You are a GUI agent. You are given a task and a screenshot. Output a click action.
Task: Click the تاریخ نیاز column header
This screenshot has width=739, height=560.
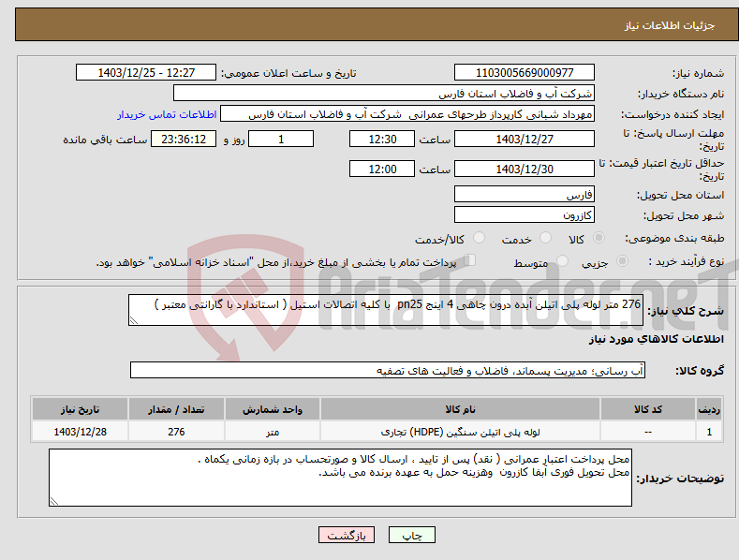(81, 409)
